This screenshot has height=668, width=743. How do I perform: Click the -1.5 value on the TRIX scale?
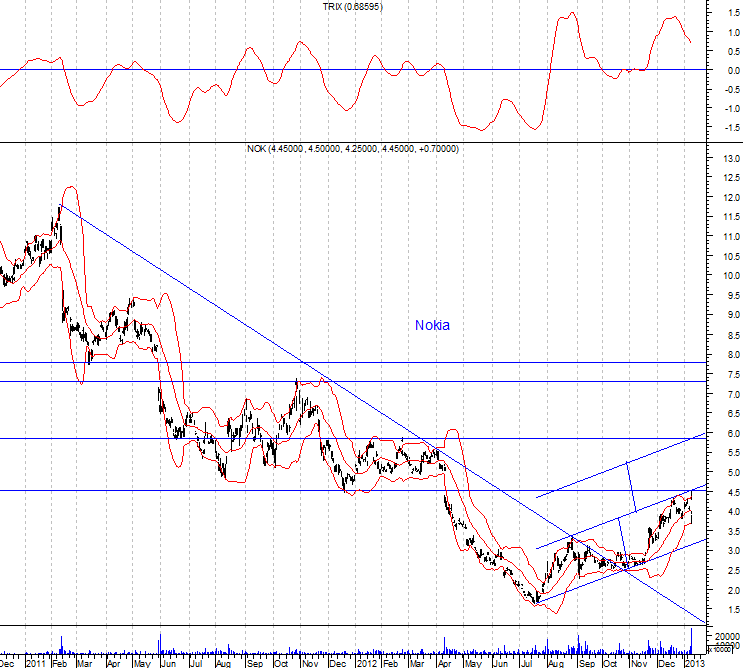click(732, 127)
